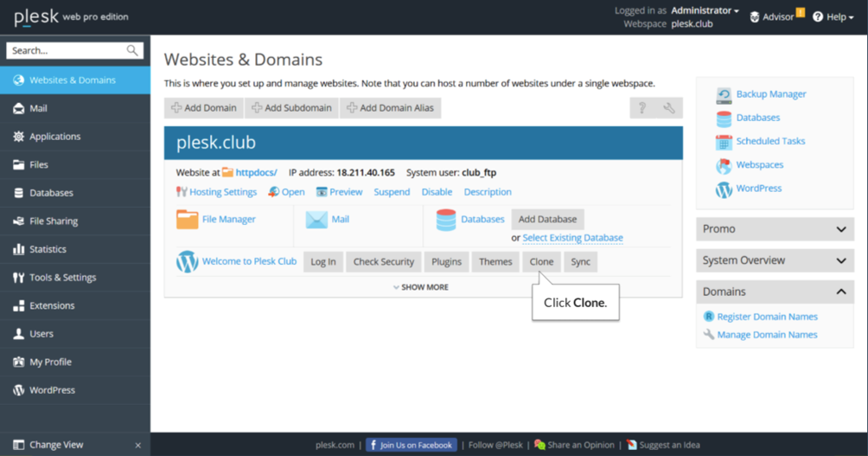Click the search magnifier icon
The height and width of the screenshot is (456, 868).
(131, 50)
